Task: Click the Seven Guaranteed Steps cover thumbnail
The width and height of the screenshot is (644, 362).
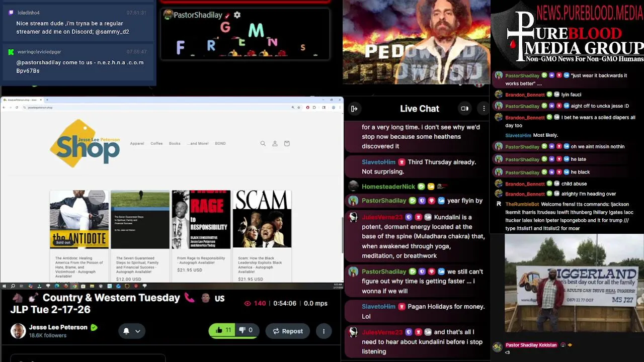Action: click(x=140, y=219)
